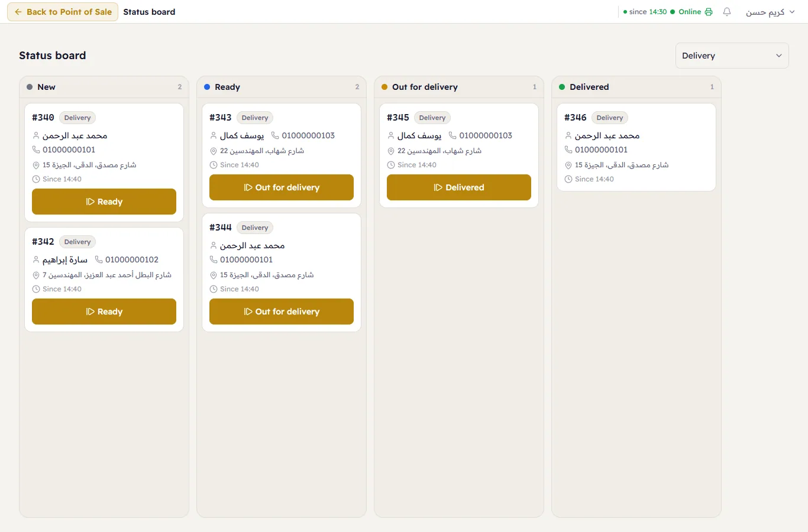Image resolution: width=808 pixels, height=532 pixels.
Task: Click the person icon on order #346
Action: (x=568, y=135)
